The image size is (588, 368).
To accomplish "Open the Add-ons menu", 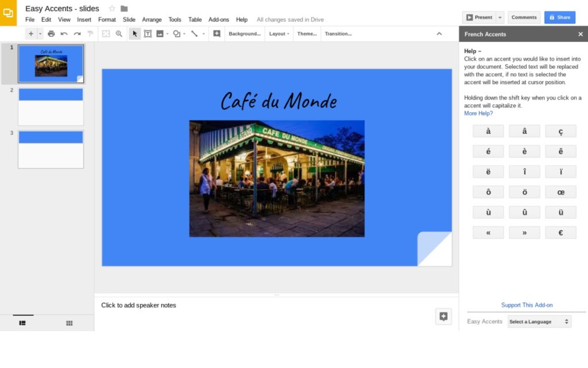I will point(219,19).
